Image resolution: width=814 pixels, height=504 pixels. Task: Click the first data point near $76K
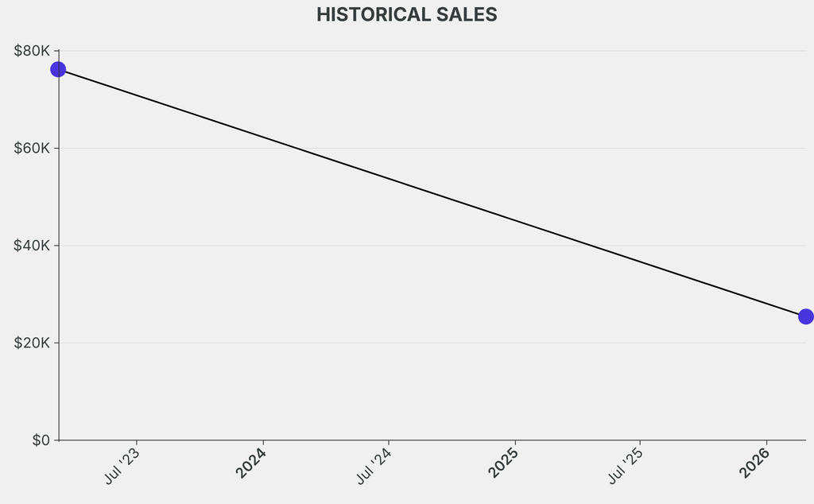point(58,69)
